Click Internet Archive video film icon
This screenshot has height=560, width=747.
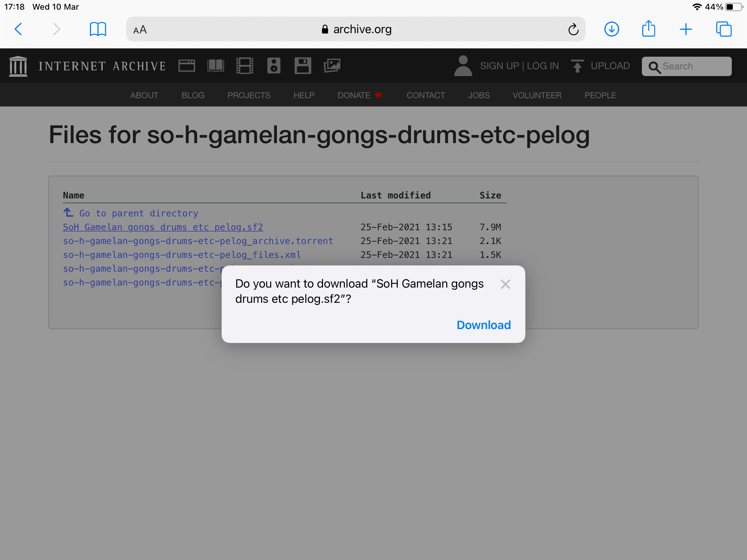[x=245, y=66]
